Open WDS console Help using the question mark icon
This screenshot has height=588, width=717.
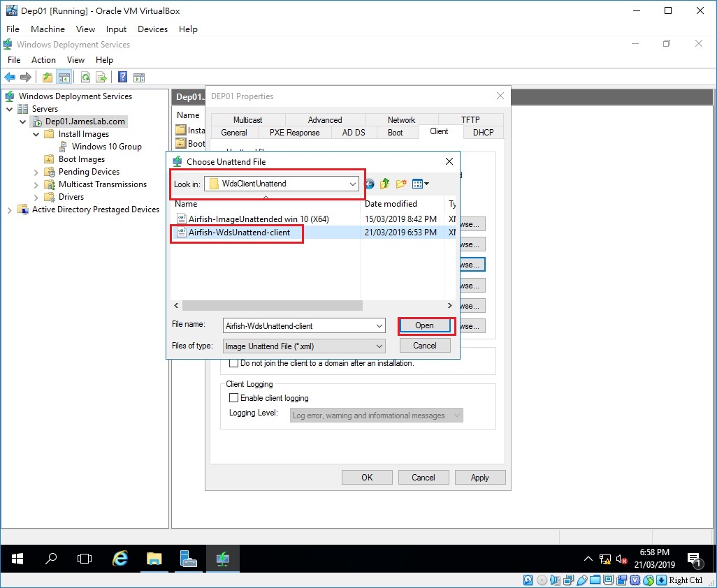tap(122, 77)
